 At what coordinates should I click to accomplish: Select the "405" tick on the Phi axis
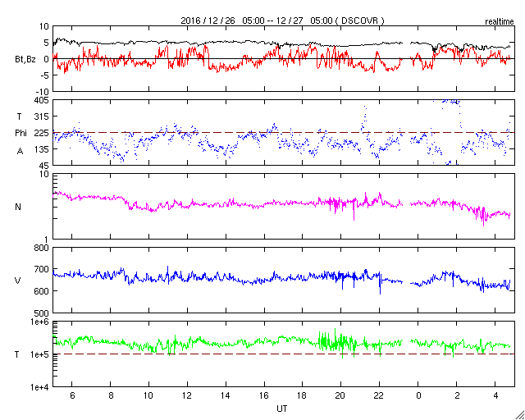click(x=43, y=100)
